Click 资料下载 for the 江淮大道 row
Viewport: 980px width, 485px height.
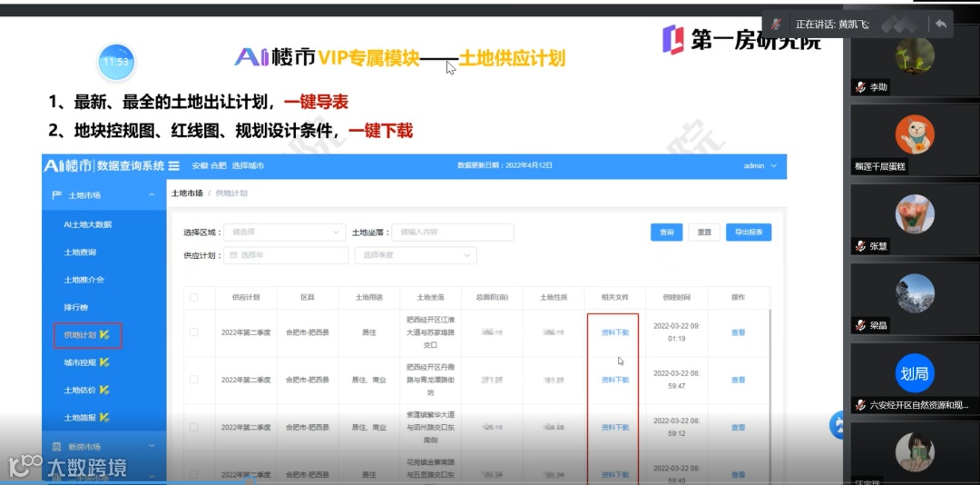615,332
